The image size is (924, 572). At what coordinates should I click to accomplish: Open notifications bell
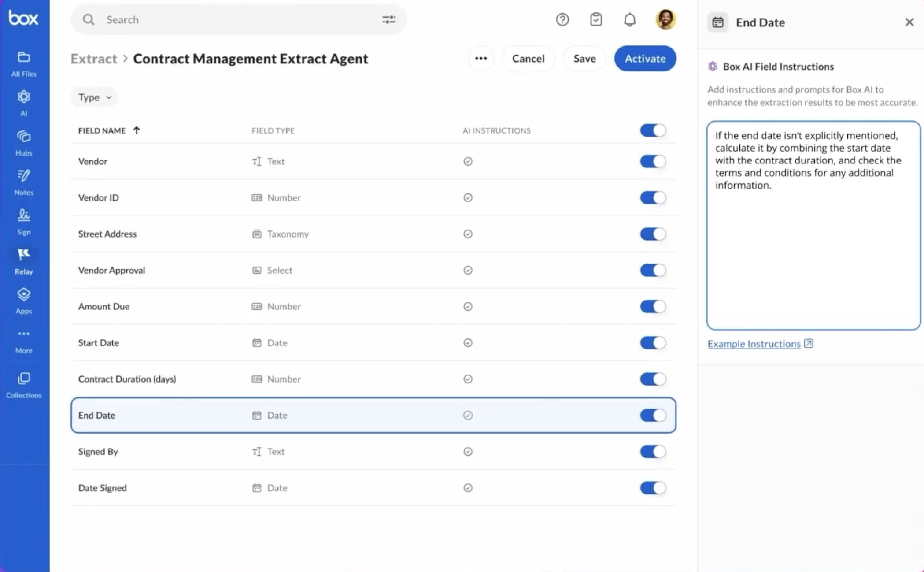(630, 19)
